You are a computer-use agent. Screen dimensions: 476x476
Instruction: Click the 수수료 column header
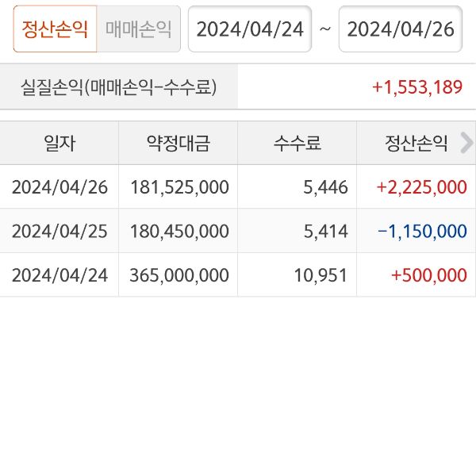(297, 144)
